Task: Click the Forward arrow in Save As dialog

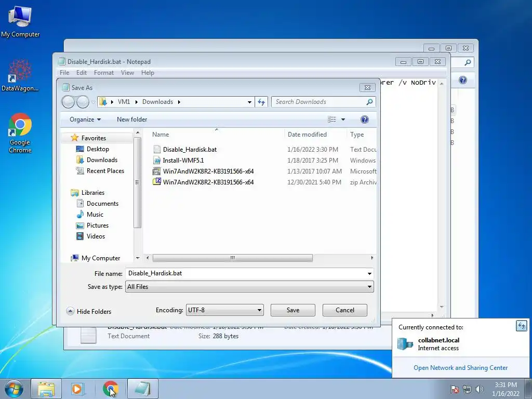Action: click(83, 102)
